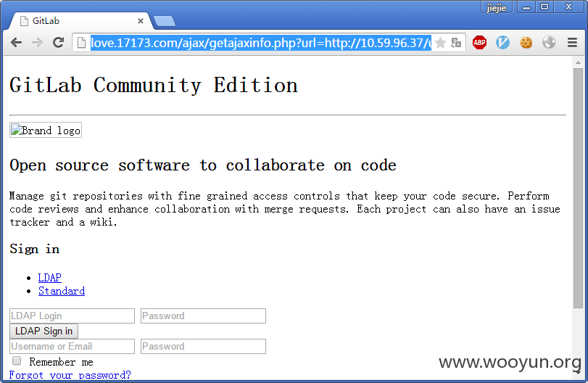Minimize the browser window
The image size is (588, 383).
coord(526,7)
